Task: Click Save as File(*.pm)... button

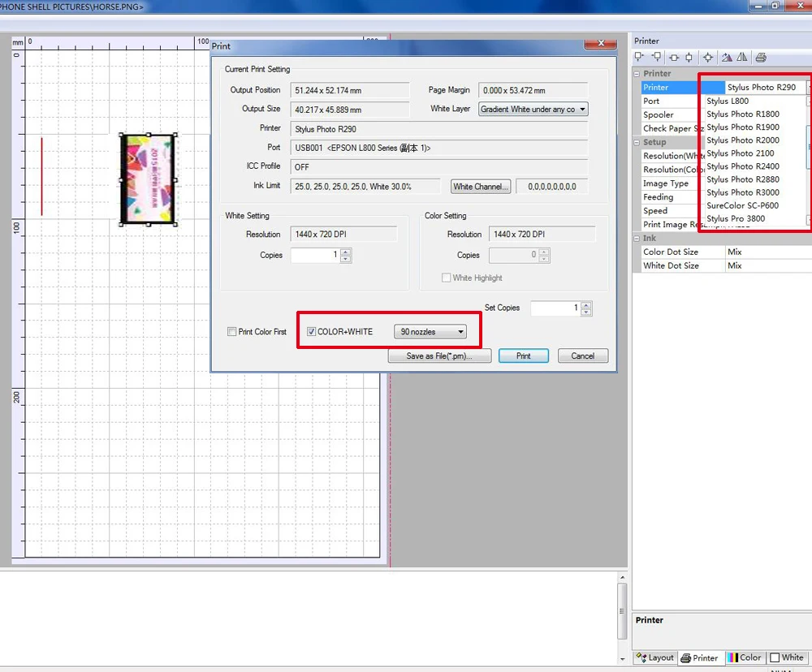Action: click(x=439, y=355)
